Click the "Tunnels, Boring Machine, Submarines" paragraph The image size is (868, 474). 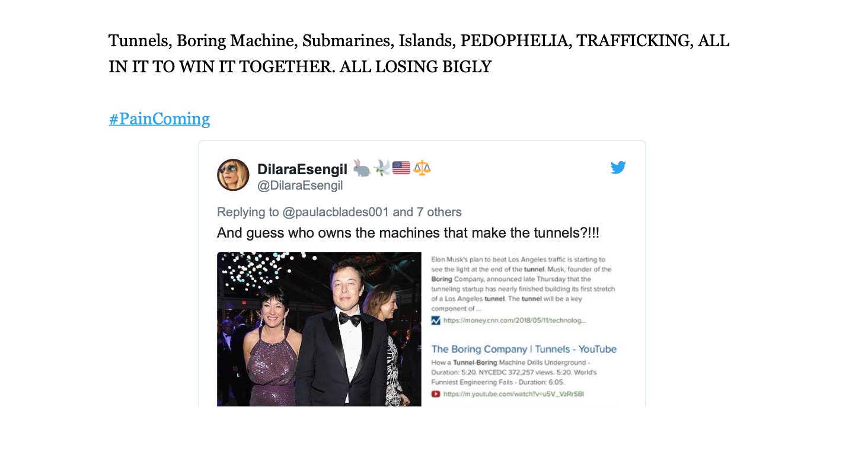click(x=419, y=54)
